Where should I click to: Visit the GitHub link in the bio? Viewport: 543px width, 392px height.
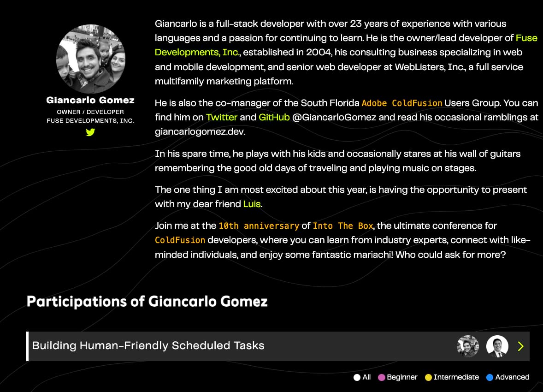coord(274,117)
